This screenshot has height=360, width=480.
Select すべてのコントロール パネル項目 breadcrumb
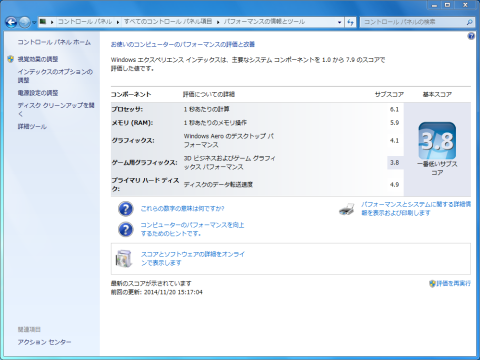click(168, 22)
